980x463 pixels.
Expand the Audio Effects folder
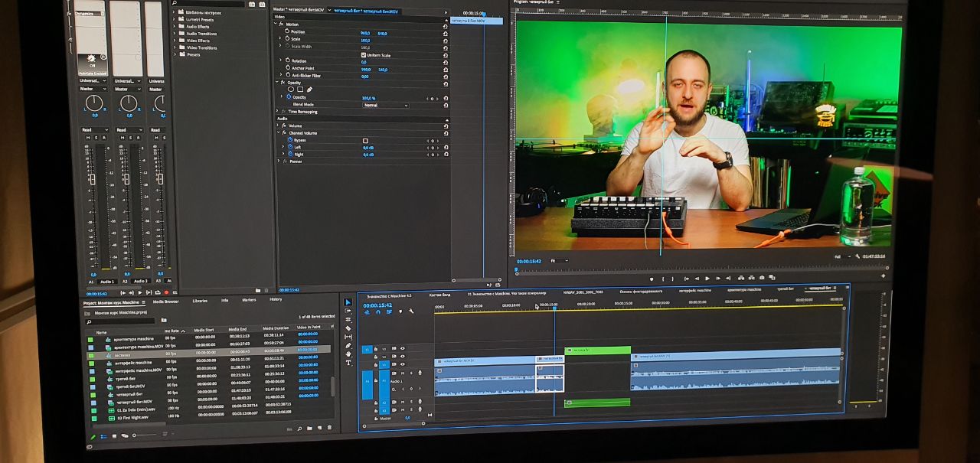click(x=173, y=27)
